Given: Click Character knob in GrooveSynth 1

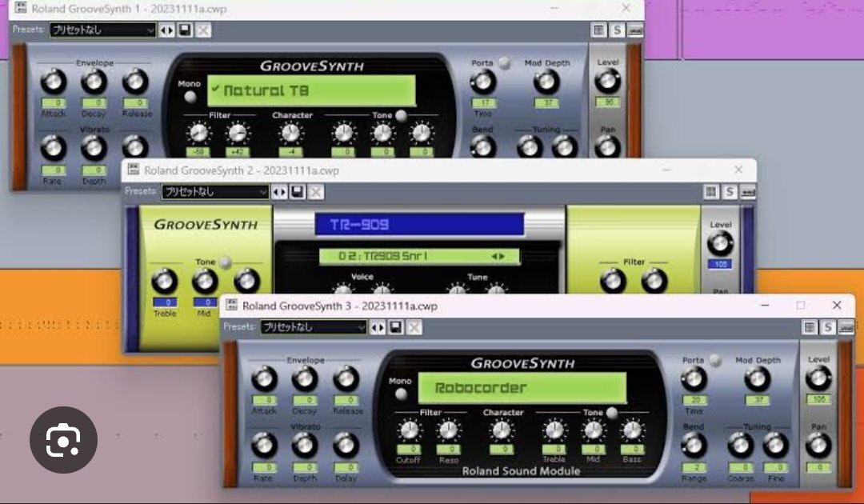Looking at the screenshot, I should (290, 134).
